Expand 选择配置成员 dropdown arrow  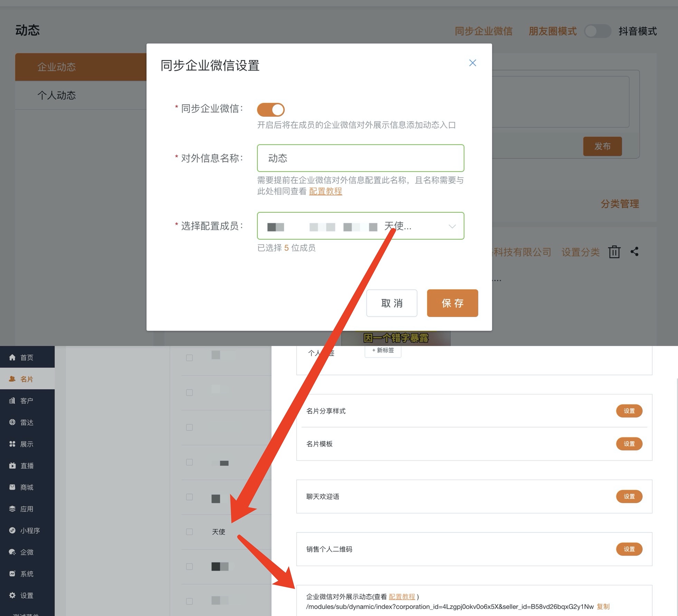tap(452, 226)
